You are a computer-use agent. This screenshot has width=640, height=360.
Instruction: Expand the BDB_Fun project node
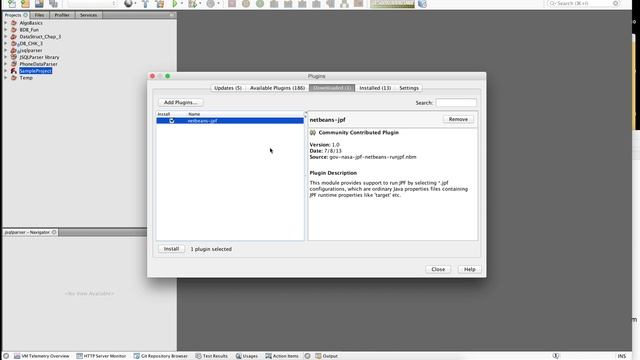(x=6, y=30)
